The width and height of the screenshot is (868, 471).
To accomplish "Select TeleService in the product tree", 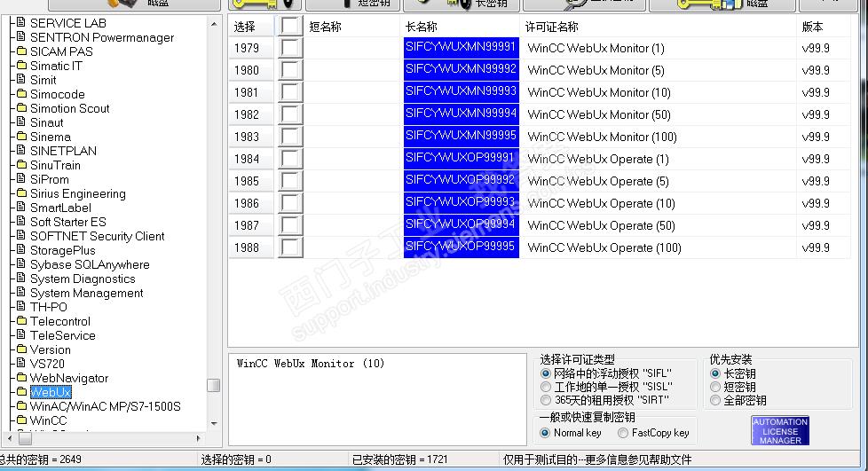I will [62, 335].
